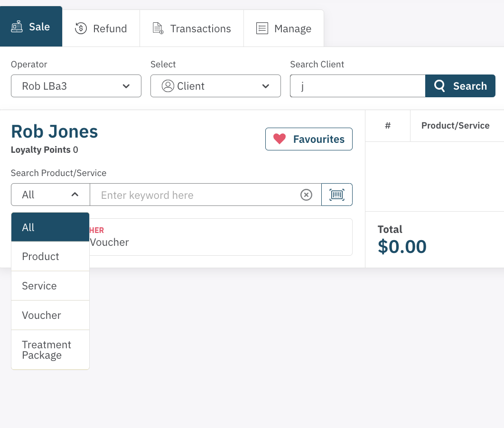Click the Refund dollar-arrow icon
Screen dimensions: 504x428
(x=81, y=28)
